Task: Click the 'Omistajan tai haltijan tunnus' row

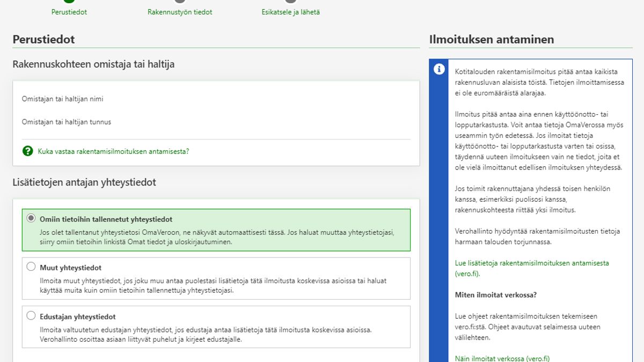Action: coord(66,122)
